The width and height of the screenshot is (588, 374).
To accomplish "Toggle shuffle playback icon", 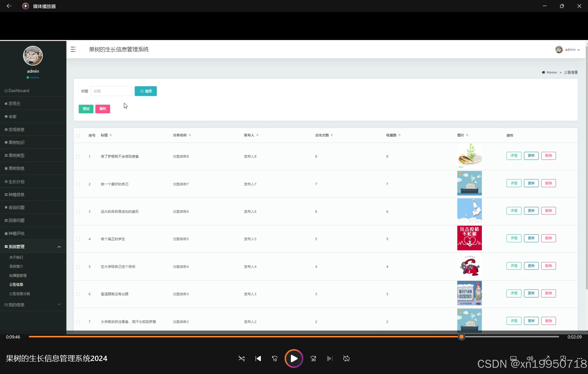I will pos(241,359).
